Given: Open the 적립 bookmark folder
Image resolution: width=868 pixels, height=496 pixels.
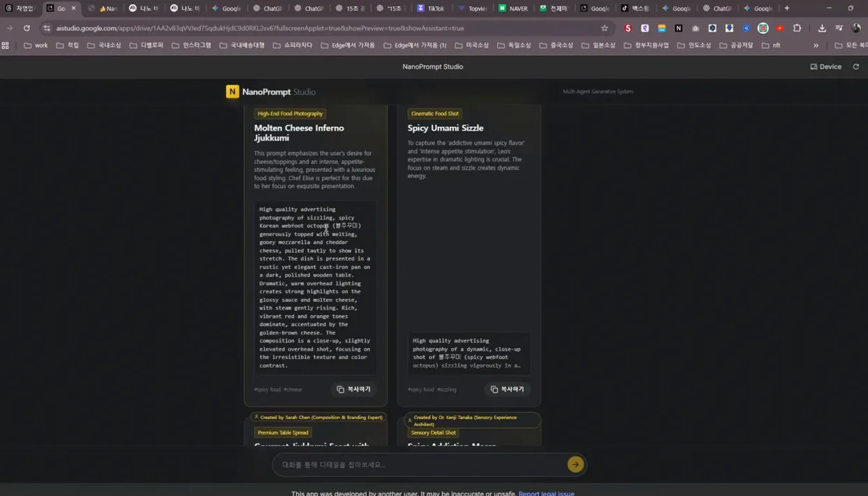Looking at the screenshot, I should (x=68, y=45).
